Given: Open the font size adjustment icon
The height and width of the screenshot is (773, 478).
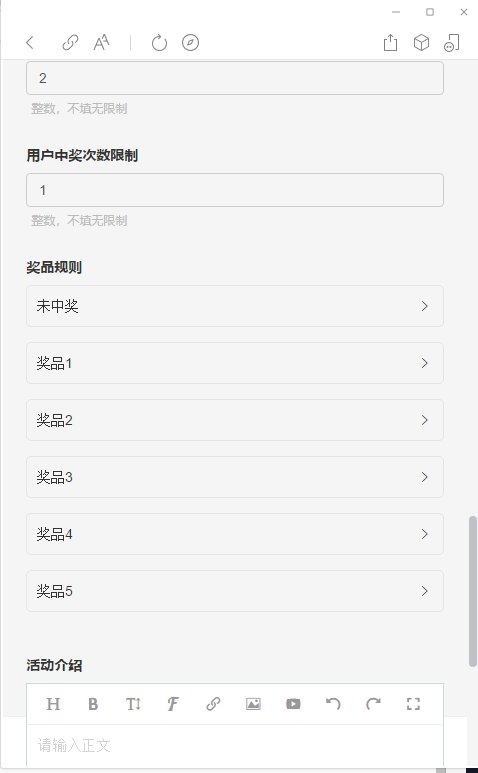Looking at the screenshot, I should point(102,42).
